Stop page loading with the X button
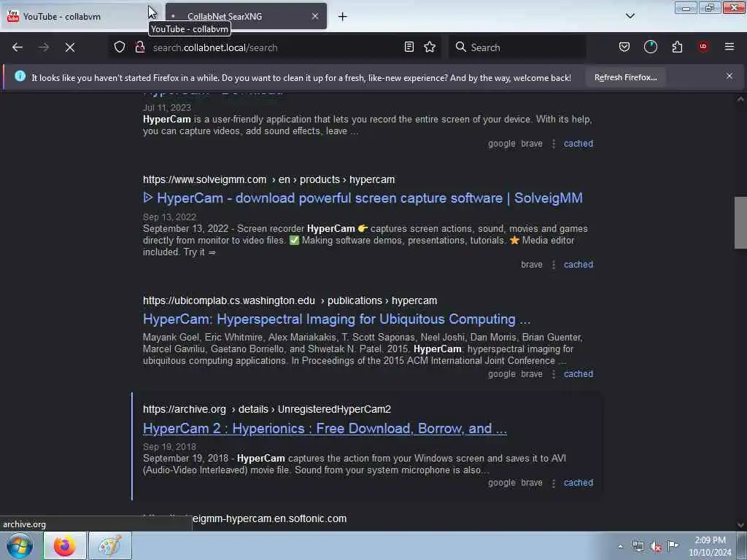Image resolution: width=747 pixels, height=560 pixels. pyautogui.click(x=70, y=47)
